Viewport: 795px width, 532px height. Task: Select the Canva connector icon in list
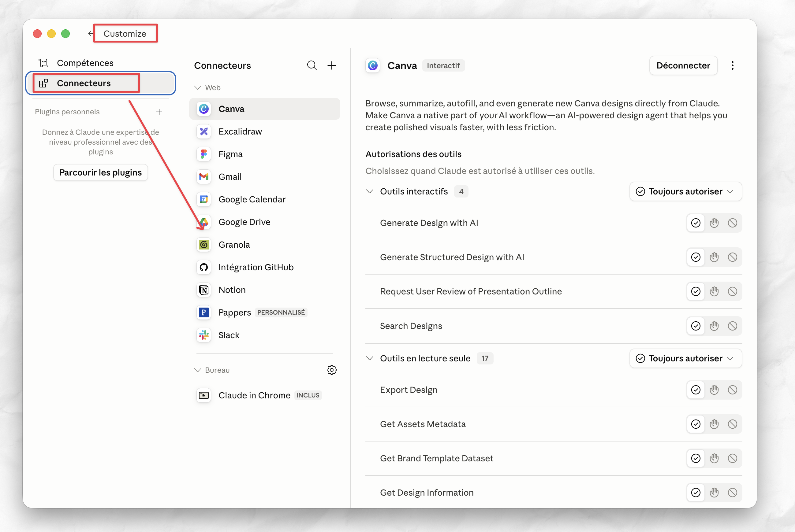point(204,109)
